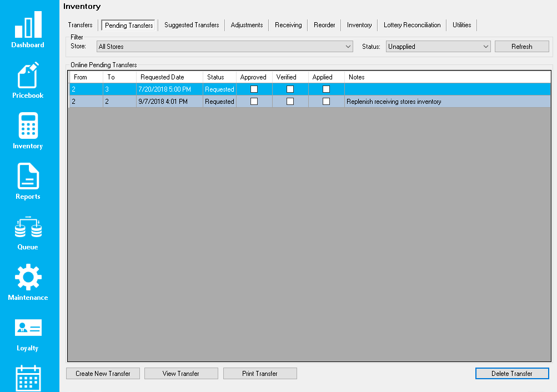Open the Lottery Reconciliation tab
Image resolution: width=557 pixels, height=392 pixels.
412,25
